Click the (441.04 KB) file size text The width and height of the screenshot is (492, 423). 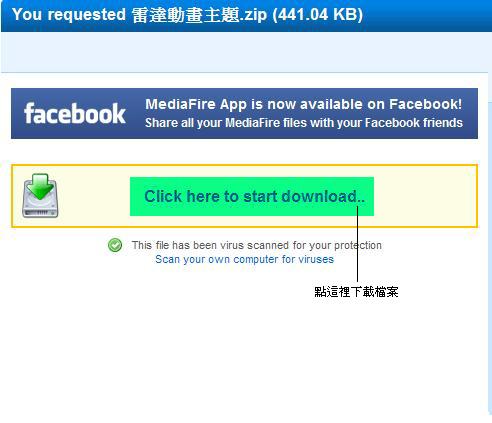(318, 15)
